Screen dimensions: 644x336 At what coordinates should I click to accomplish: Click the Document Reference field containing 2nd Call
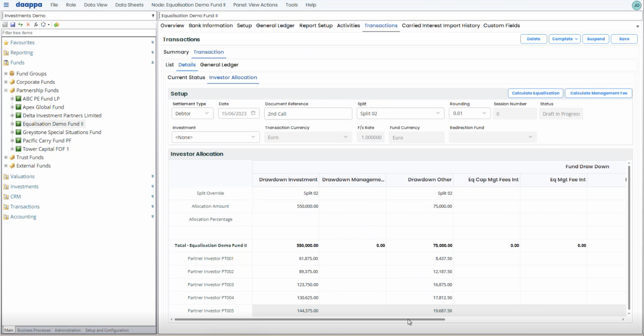coord(308,114)
